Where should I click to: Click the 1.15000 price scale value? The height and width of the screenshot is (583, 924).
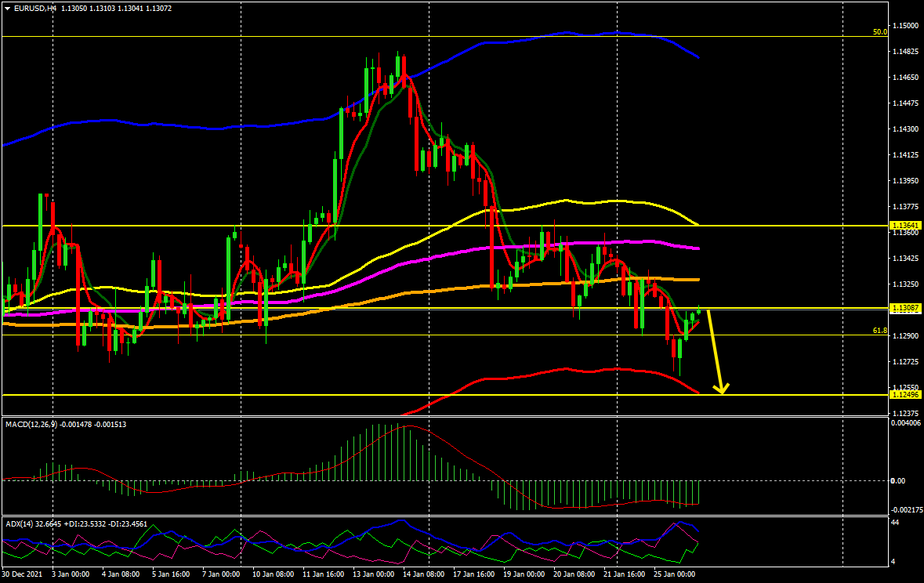905,26
